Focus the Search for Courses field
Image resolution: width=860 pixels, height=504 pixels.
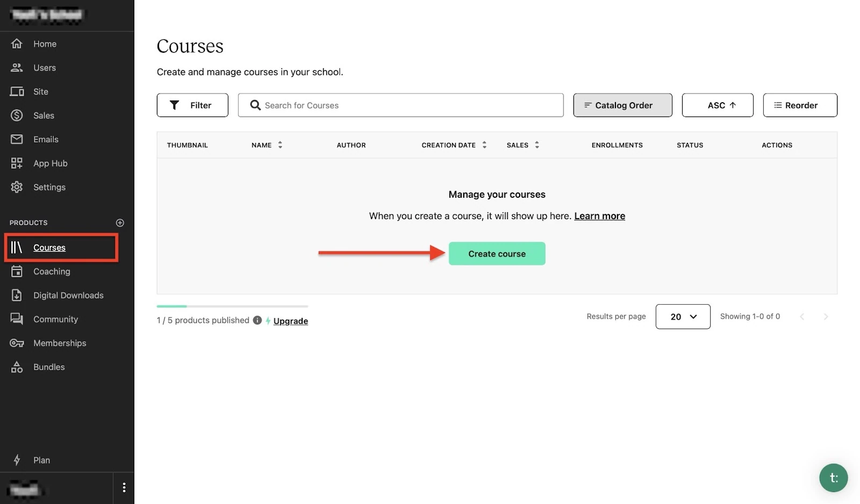[400, 105]
